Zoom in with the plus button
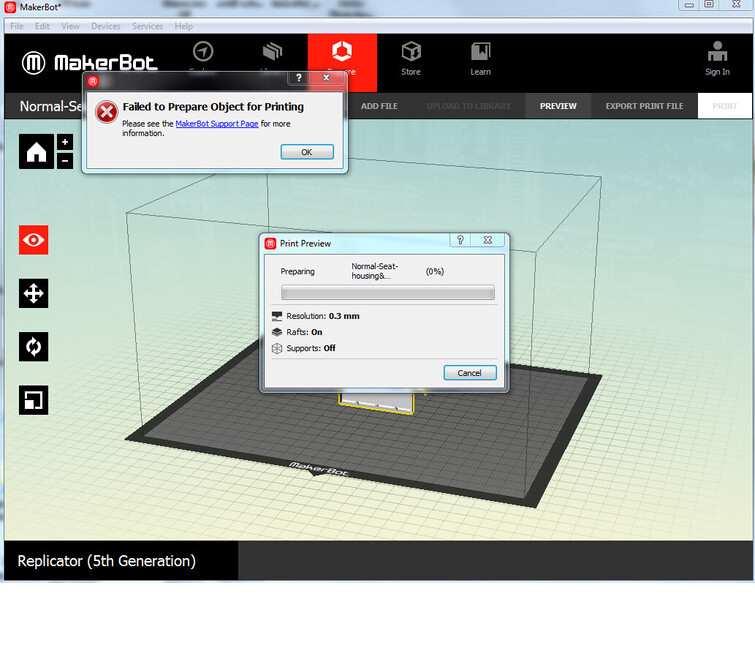Viewport: 755px width, 662px height. click(x=65, y=142)
